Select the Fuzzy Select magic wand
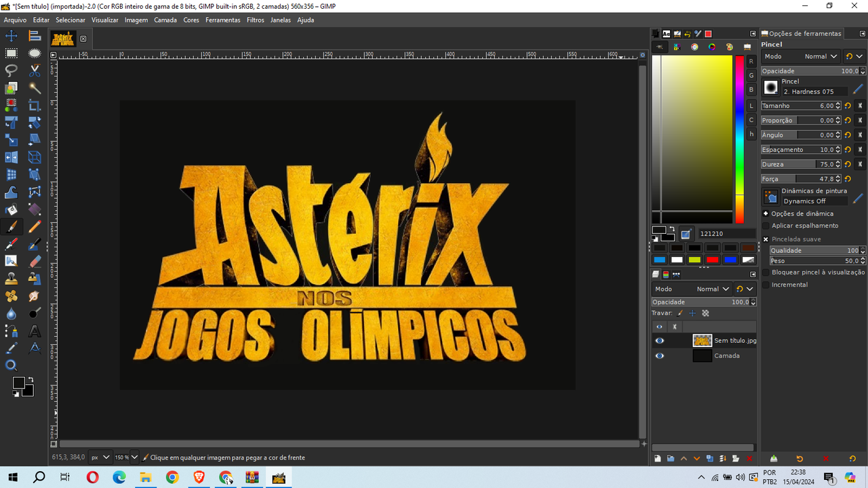 point(35,88)
